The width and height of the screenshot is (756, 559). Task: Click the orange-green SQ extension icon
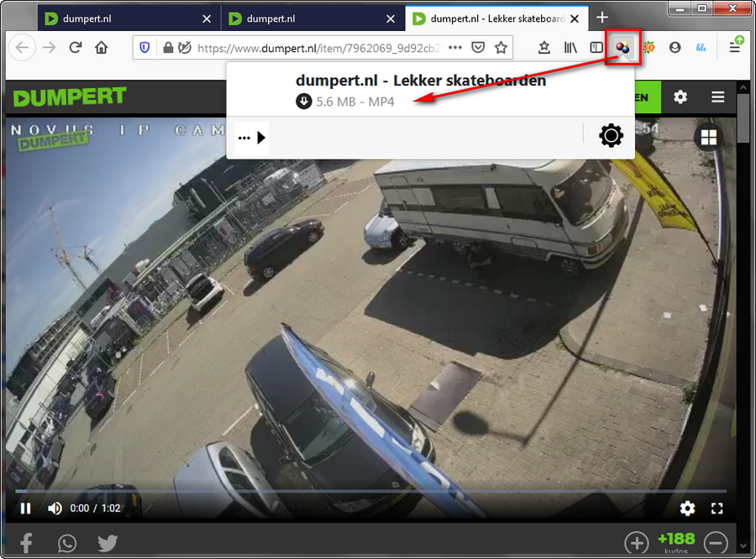click(649, 47)
